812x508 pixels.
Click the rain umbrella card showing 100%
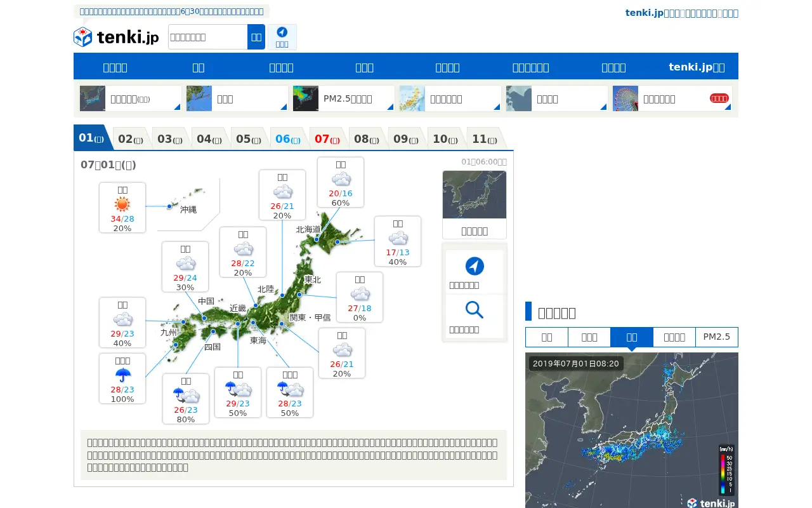point(122,378)
